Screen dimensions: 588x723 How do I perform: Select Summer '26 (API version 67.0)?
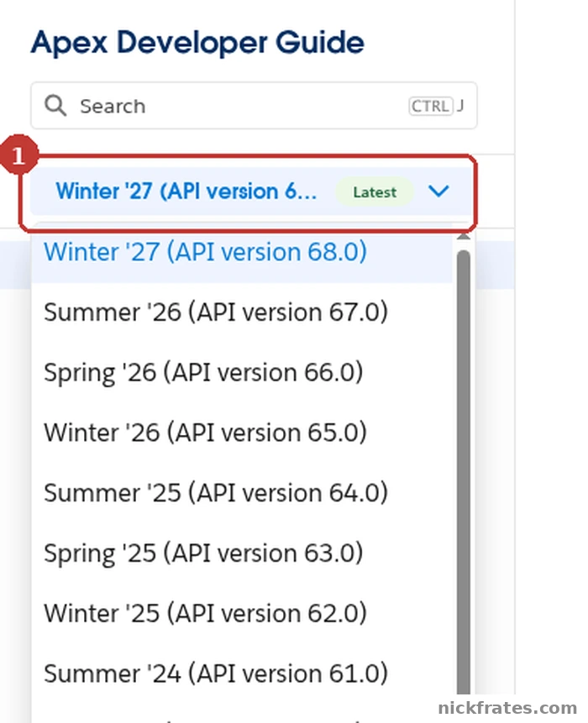[x=242, y=312]
